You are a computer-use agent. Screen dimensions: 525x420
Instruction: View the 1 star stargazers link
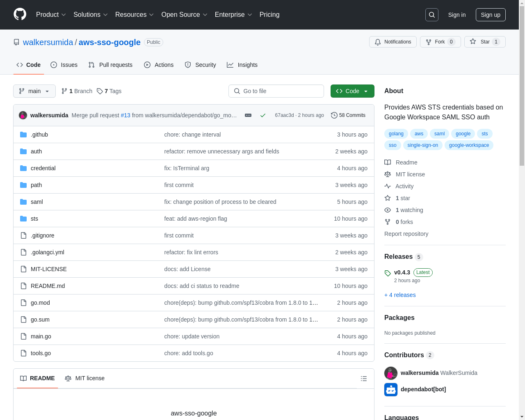coord(397,198)
